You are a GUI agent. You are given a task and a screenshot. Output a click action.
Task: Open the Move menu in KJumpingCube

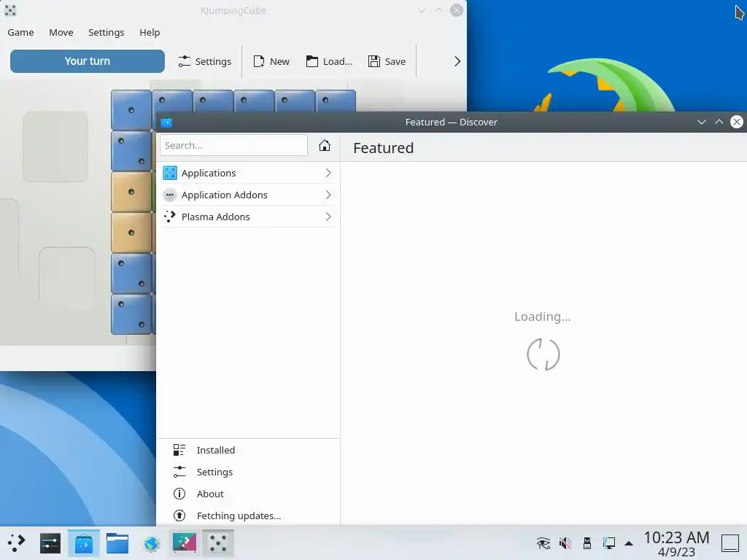point(61,32)
